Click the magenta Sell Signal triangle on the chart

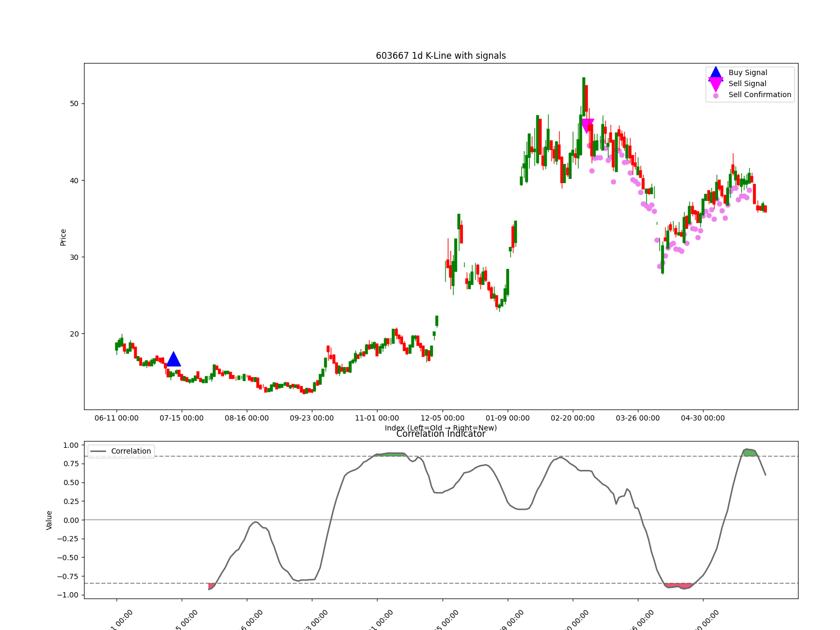tap(587, 126)
